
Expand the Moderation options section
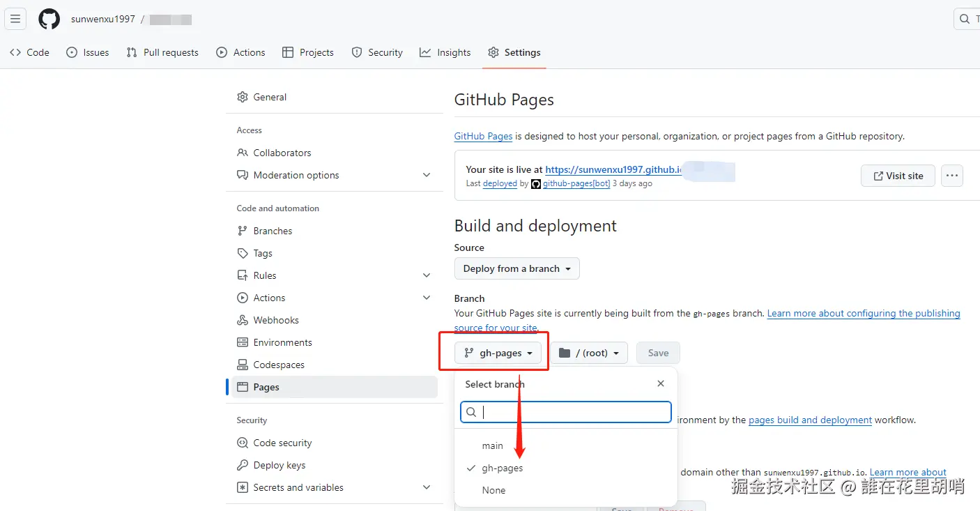coord(427,175)
